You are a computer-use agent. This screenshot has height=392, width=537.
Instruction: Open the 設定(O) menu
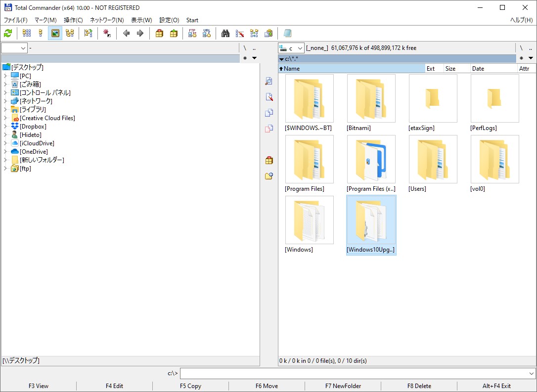pos(169,20)
